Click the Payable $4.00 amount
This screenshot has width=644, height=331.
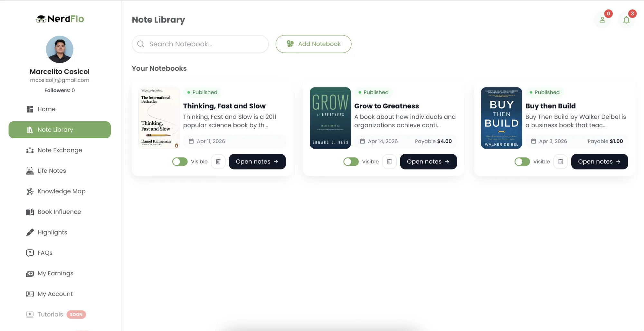(x=433, y=141)
